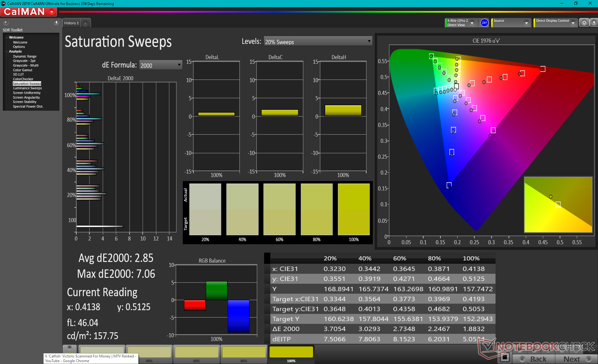Open Direct Display Control dropdown

[x=572, y=23]
